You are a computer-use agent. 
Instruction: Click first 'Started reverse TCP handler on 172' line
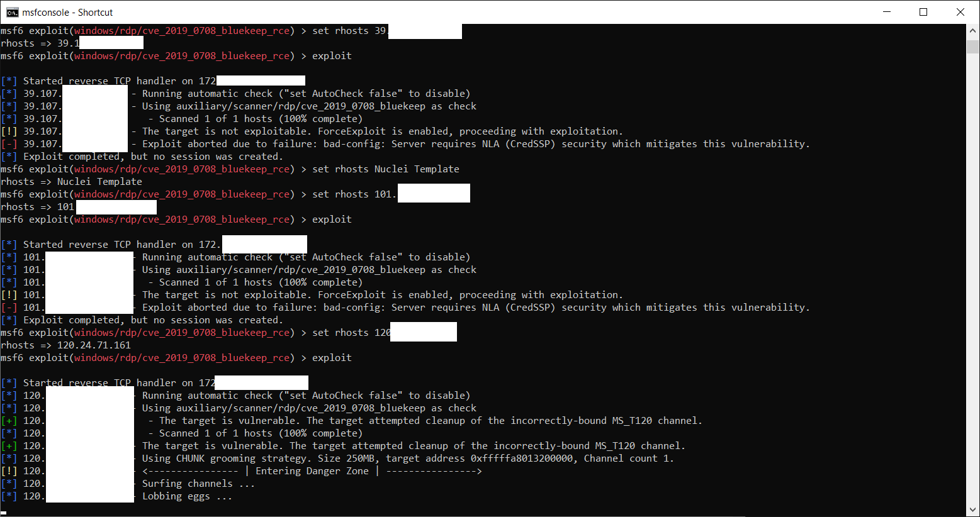pyautogui.click(x=108, y=81)
